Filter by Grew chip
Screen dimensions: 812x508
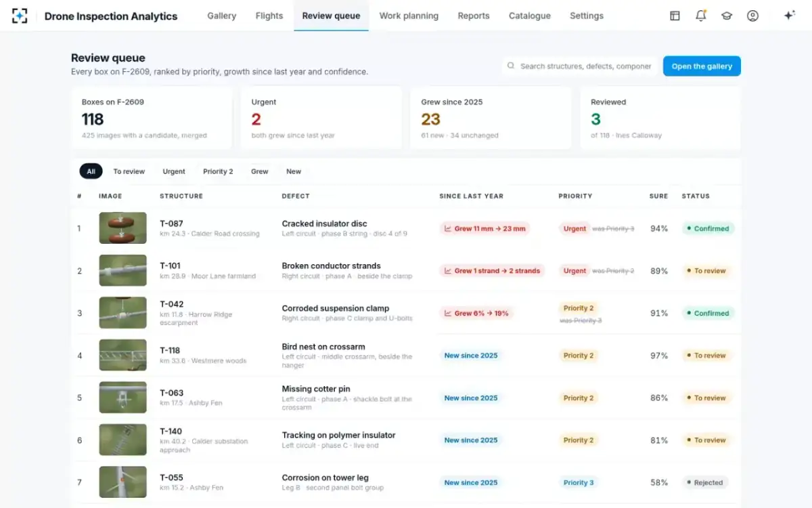pos(260,171)
